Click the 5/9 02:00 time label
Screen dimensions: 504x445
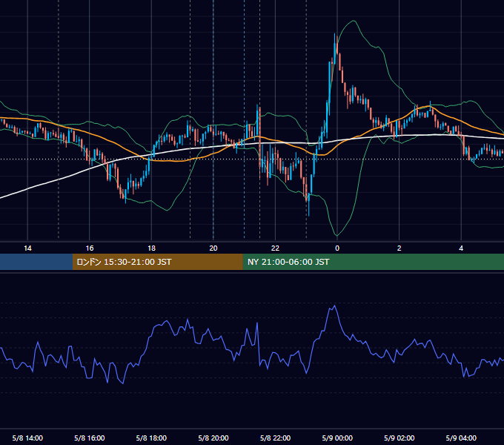[x=399, y=438]
